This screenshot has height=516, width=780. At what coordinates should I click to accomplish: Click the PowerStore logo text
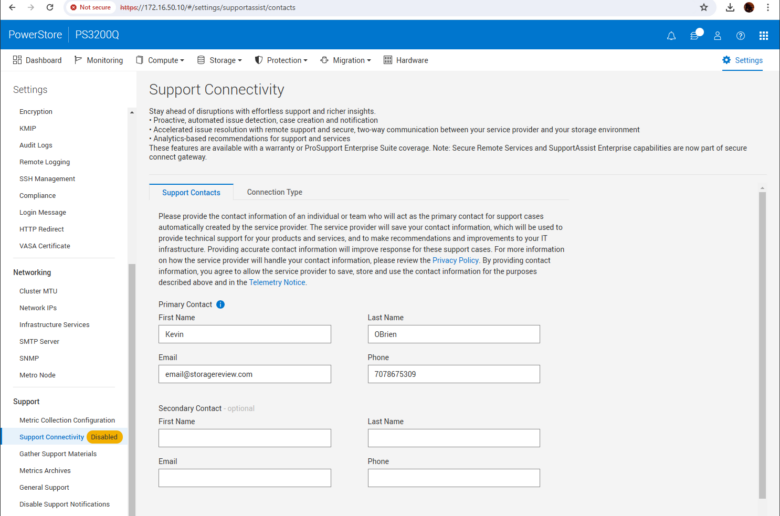(35, 35)
